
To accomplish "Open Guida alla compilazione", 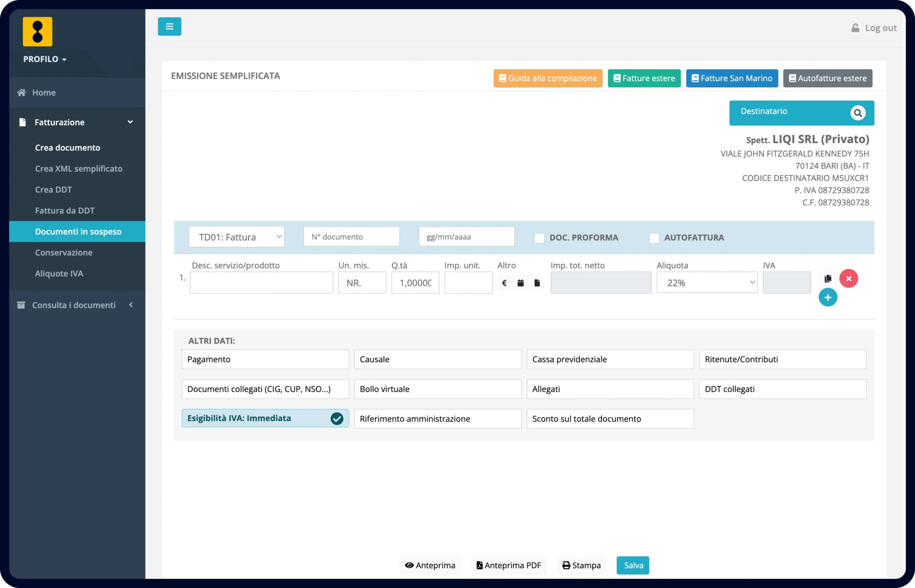I will (x=548, y=78).
